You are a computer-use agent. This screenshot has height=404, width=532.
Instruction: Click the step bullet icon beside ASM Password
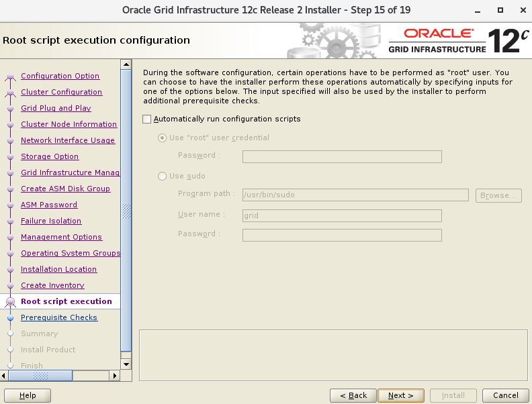[10, 205]
